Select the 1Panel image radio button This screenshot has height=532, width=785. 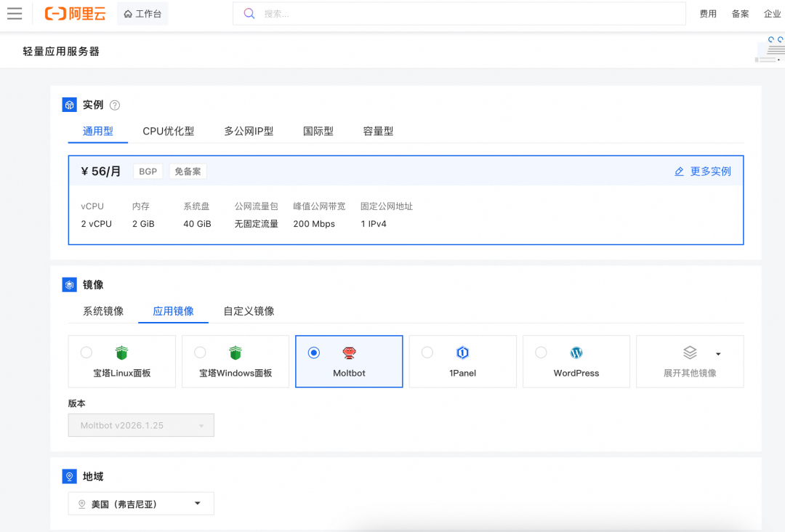click(x=427, y=352)
